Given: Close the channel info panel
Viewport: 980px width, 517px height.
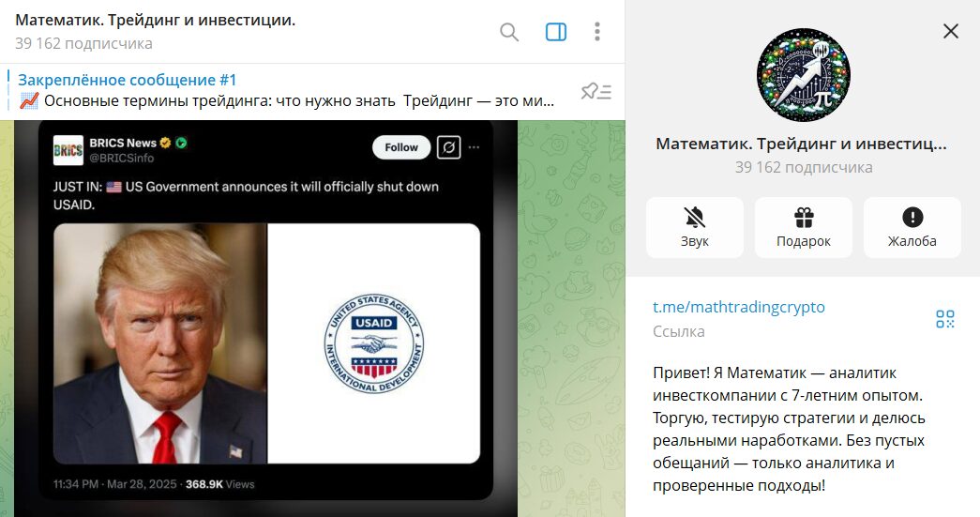Looking at the screenshot, I should coord(951,31).
